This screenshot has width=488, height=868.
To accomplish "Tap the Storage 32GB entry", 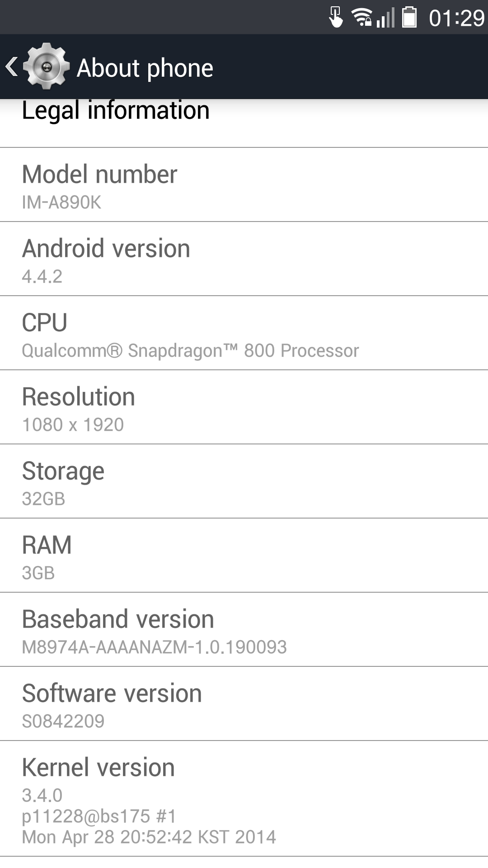I will click(244, 481).
